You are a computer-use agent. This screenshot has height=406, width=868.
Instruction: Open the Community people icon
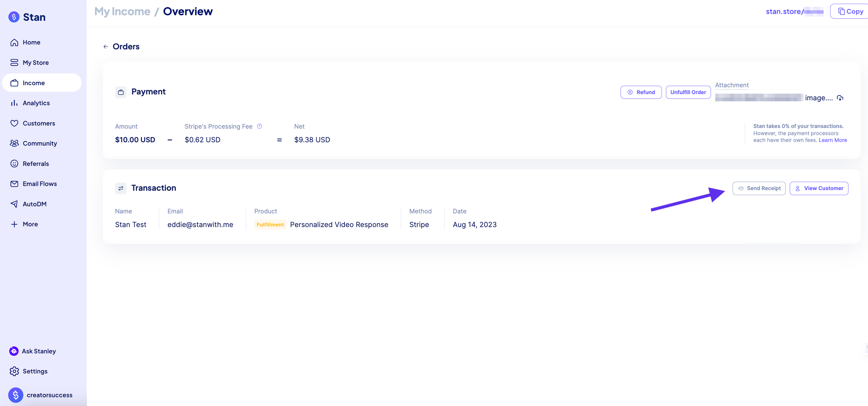click(14, 143)
